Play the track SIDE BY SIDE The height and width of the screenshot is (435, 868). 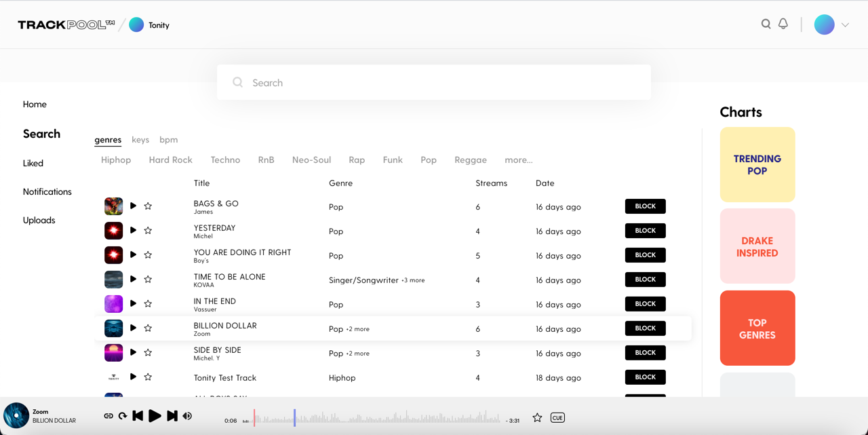tap(133, 352)
